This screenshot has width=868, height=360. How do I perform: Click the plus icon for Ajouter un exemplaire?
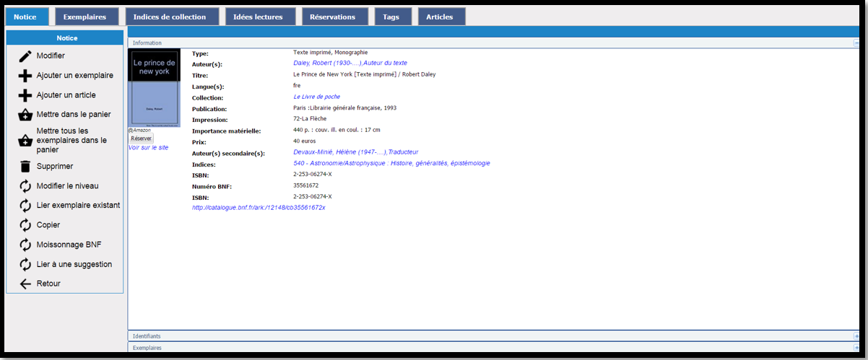pos(25,76)
